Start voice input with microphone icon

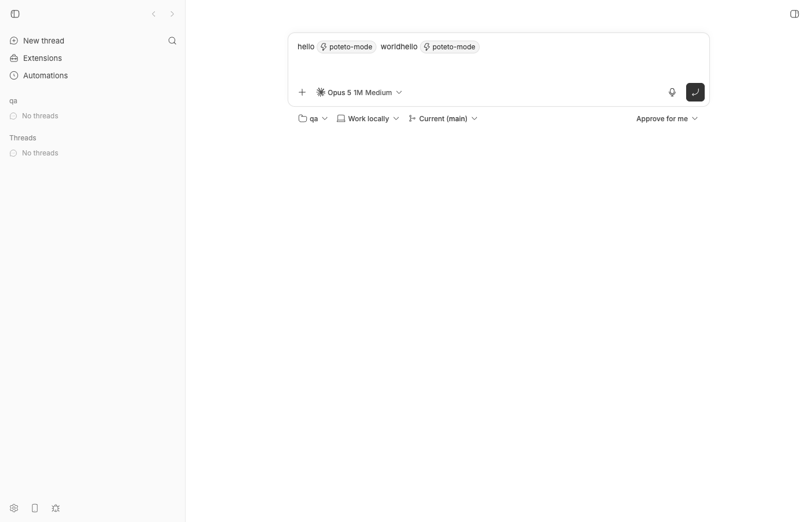click(672, 92)
